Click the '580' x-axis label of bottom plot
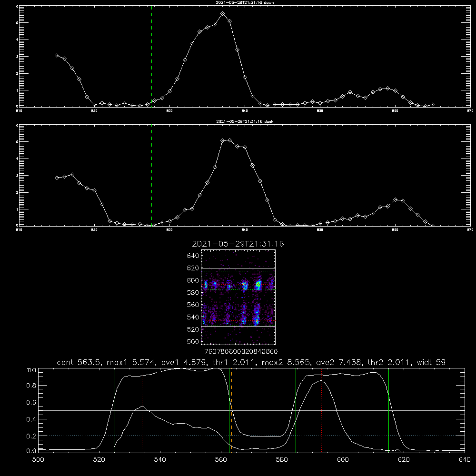Image resolution: width=476 pixels, height=476 pixels. [282, 460]
